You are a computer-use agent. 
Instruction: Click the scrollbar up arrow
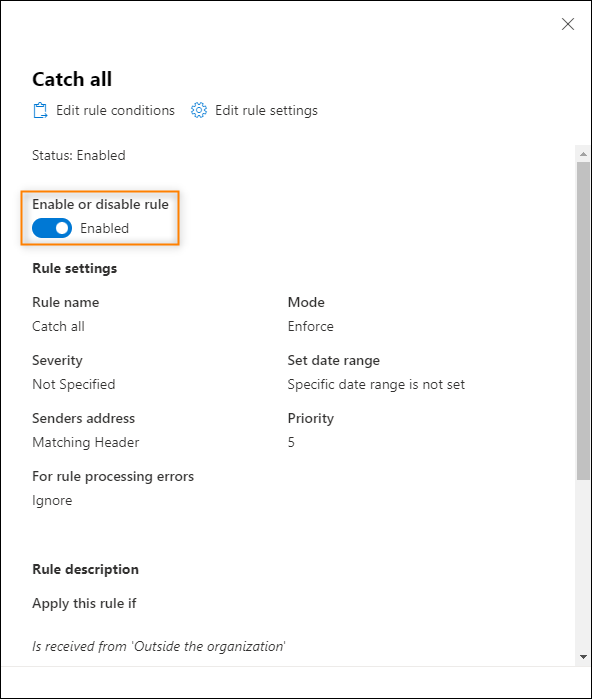[583, 154]
